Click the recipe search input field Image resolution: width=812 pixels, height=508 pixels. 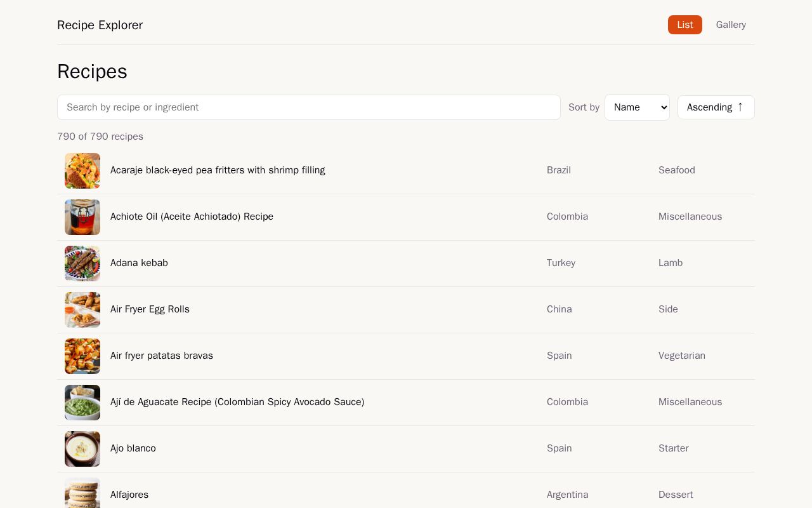point(309,107)
